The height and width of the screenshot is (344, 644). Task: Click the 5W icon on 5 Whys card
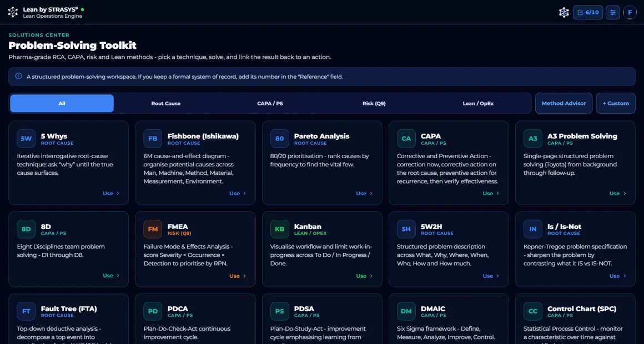26,138
